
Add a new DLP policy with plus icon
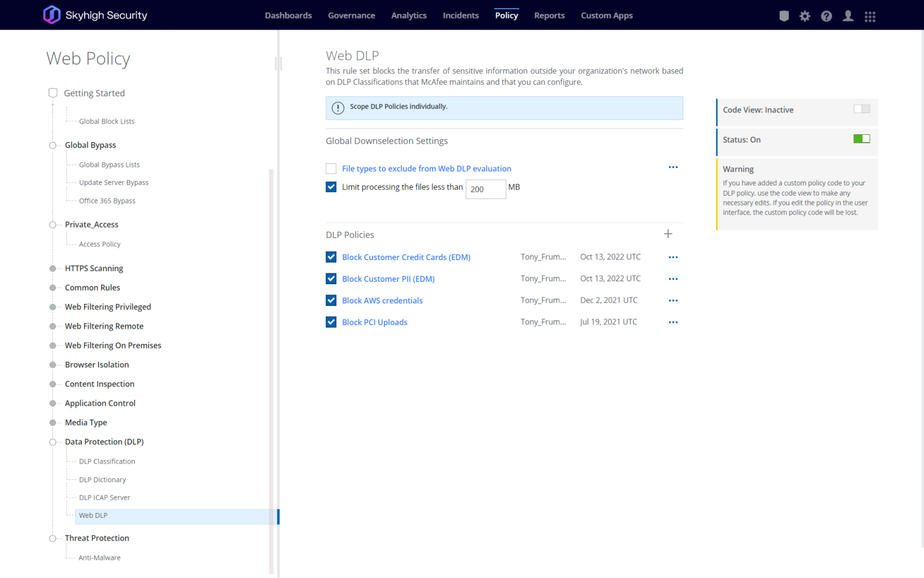668,234
